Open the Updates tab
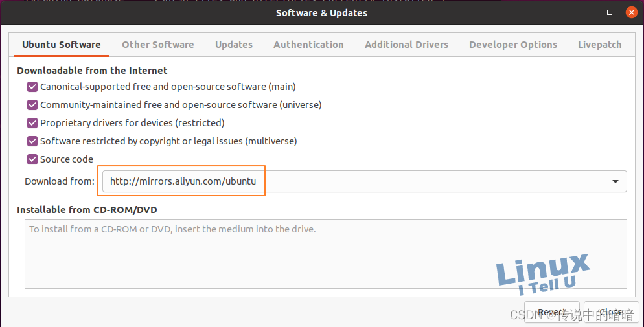This screenshot has height=327, width=644. pyautogui.click(x=234, y=45)
